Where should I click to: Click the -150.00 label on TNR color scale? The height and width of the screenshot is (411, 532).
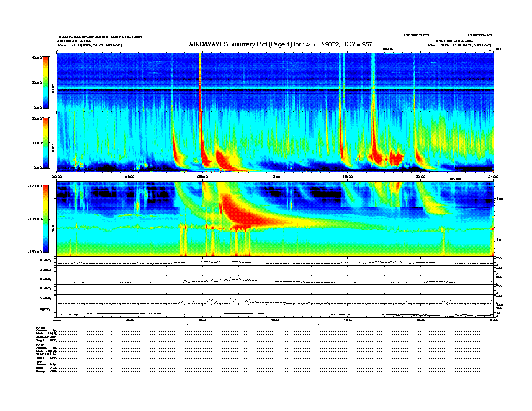coord(35,252)
